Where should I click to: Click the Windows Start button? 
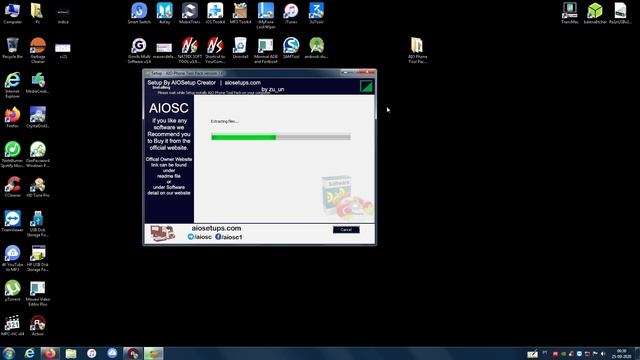[x=9, y=353]
